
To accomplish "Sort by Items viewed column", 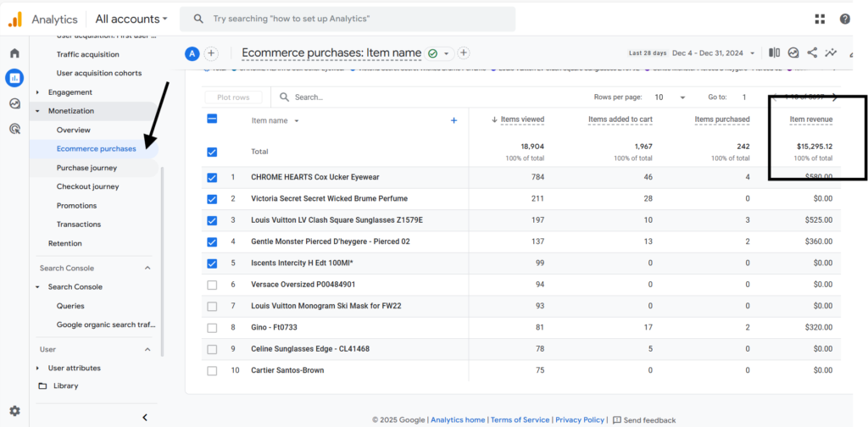I will pyautogui.click(x=522, y=119).
